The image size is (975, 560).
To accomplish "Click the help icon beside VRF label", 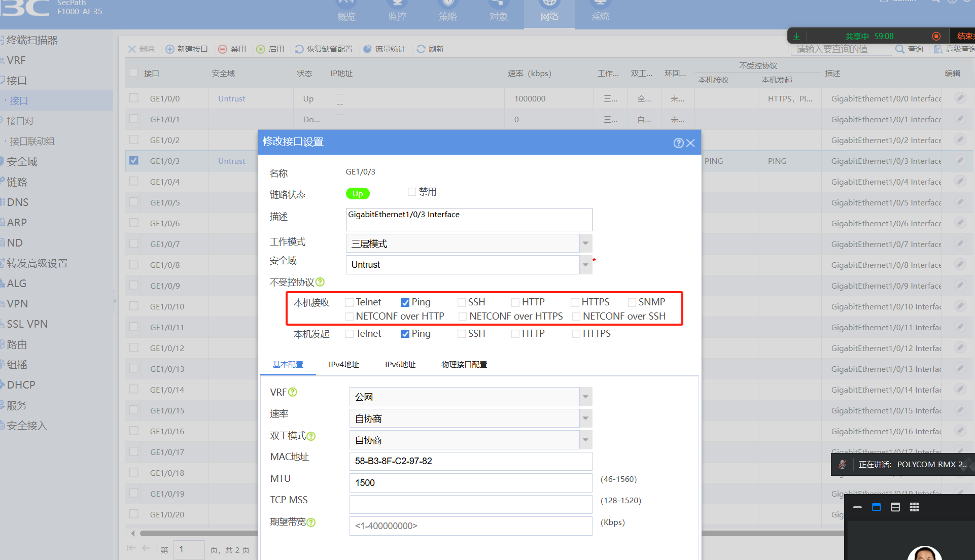I will pyautogui.click(x=293, y=392).
